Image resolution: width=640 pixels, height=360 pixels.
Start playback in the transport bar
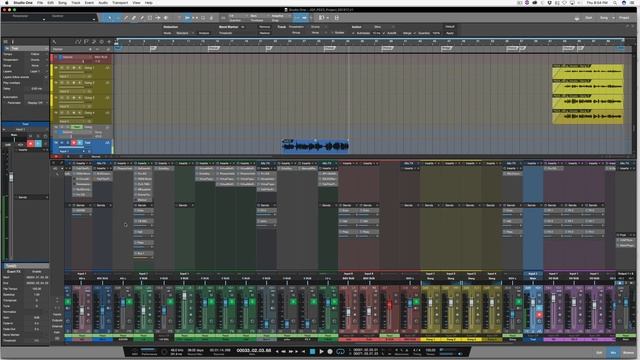click(321, 351)
